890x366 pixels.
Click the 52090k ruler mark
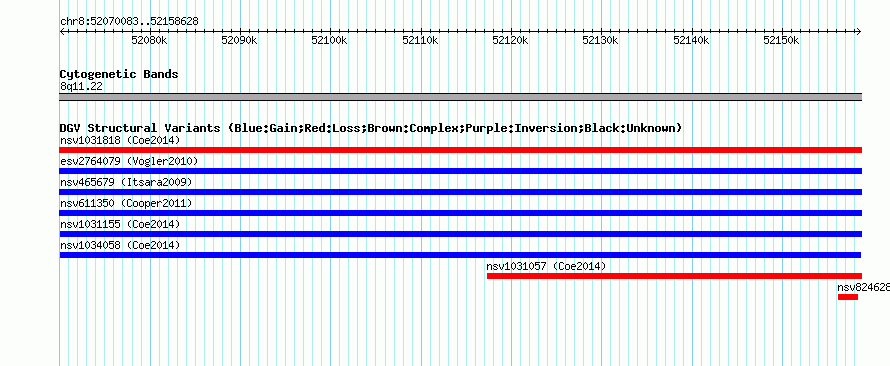pos(240,41)
